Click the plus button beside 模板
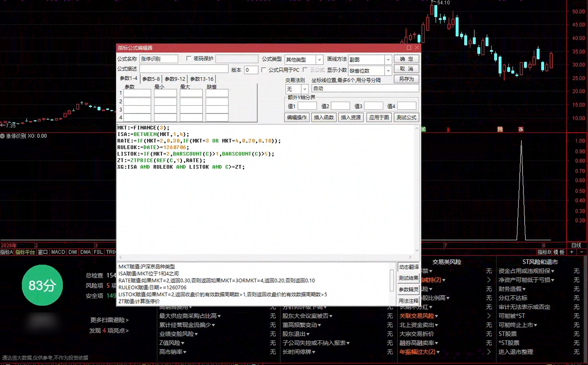The image size is (588, 365). (x=571, y=252)
